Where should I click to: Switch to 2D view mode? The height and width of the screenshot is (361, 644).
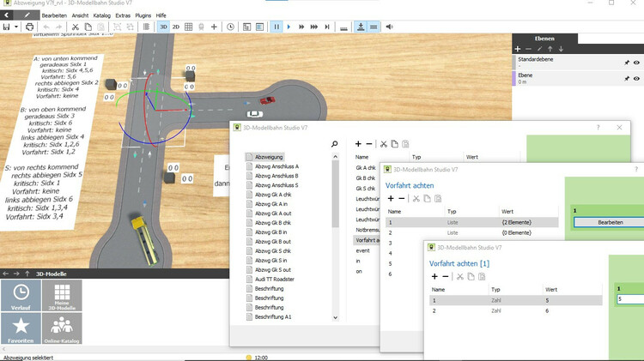[176, 27]
